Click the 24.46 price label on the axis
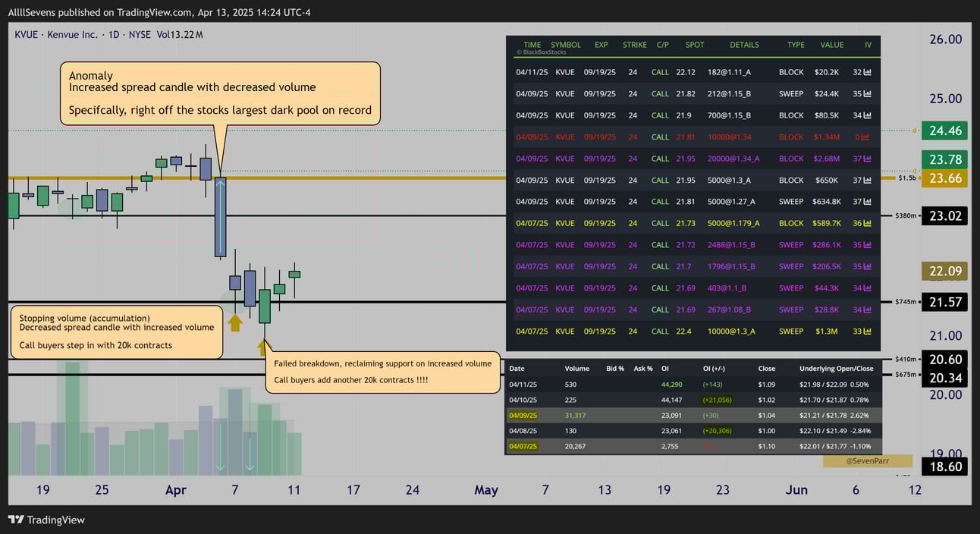 (x=945, y=130)
